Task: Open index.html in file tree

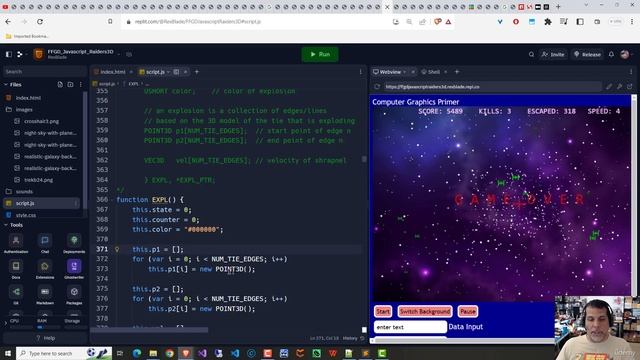Action: tap(28, 98)
